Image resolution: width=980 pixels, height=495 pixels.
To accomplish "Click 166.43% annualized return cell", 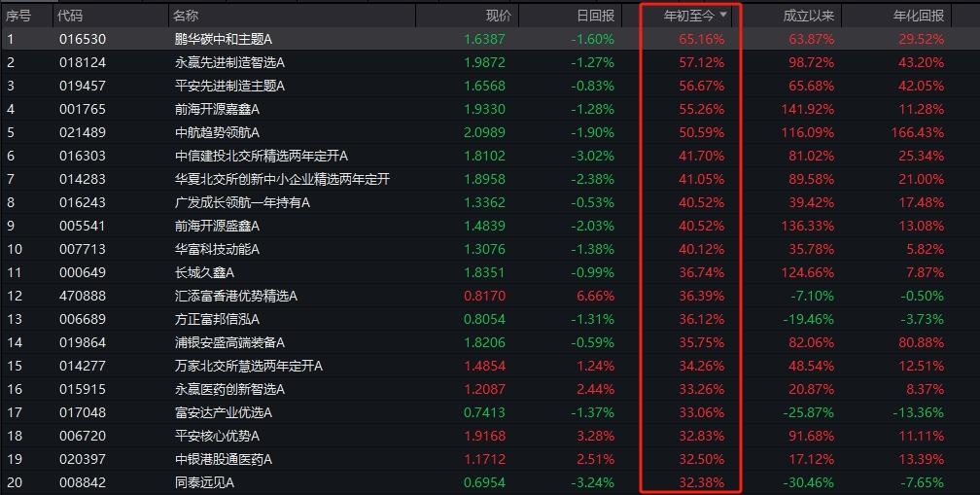I will 918,132.
